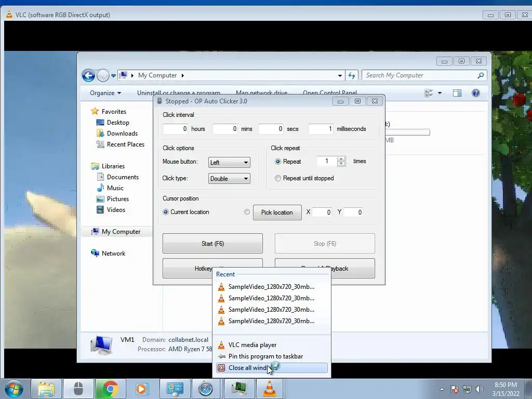The height and width of the screenshot is (399, 532).
Task: Open Downloads in the navigation pane
Action: tap(122, 134)
